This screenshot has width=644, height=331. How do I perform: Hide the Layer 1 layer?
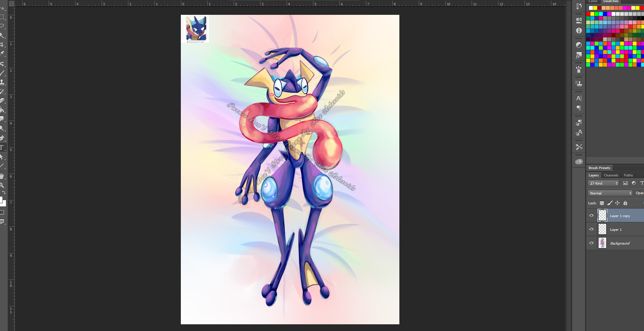591,229
